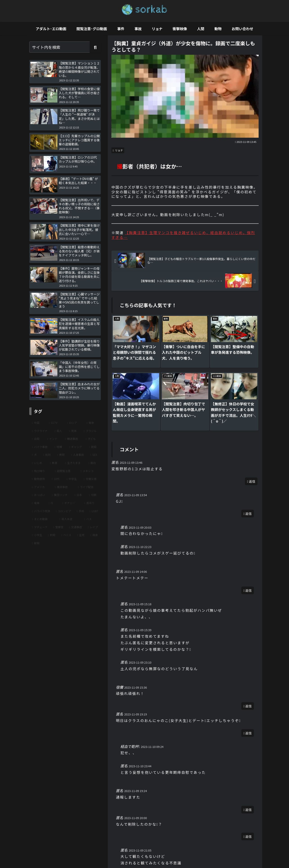Click the 2023-11-09 13:45 post date
289x868 pixels.
[x=246, y=142]
